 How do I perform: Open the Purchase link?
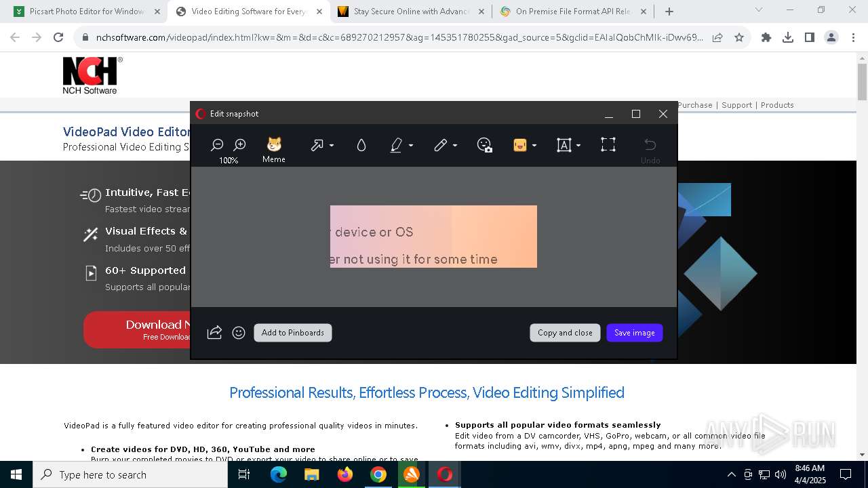click(695, 105)
